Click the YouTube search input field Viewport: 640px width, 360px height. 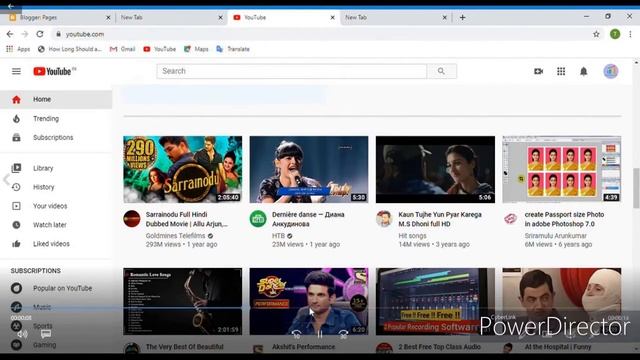coord(291,71)
